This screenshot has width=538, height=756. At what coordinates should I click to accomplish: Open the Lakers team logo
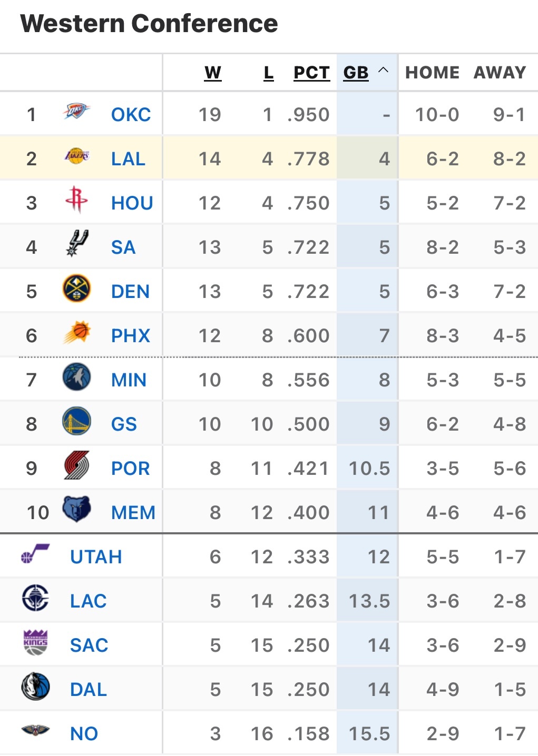click(76, 156)
